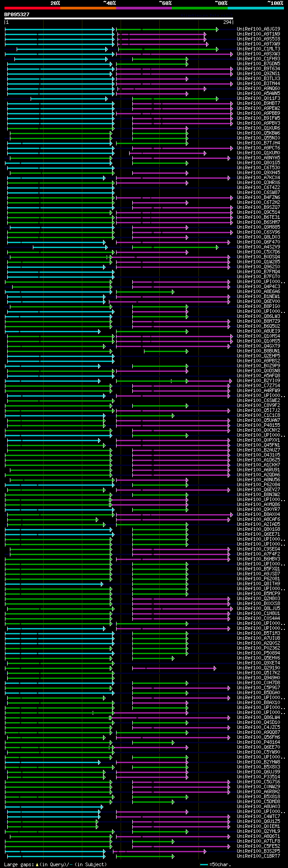Select the UniRef100_B4FZN6 label
This screenshot has height=868, width=288.
click(x=258, y=198)
